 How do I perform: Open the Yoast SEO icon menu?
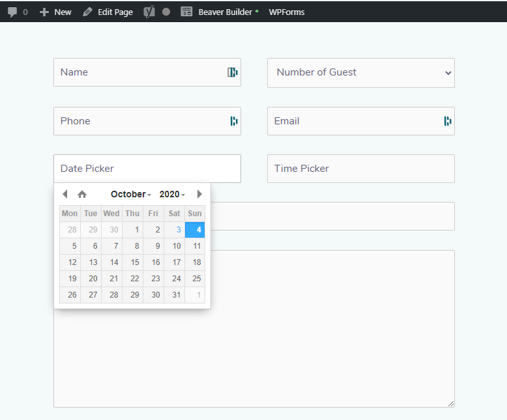click(149, 12)
